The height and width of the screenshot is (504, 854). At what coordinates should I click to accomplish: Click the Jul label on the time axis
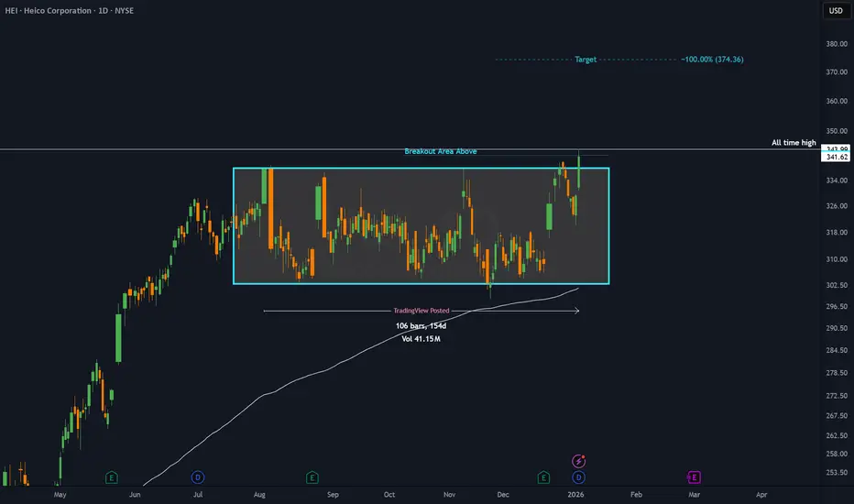point(198,495)
